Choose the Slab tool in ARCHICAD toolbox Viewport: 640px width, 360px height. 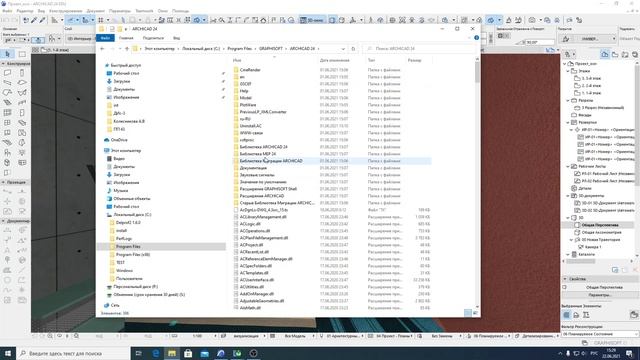pos(22,82)
